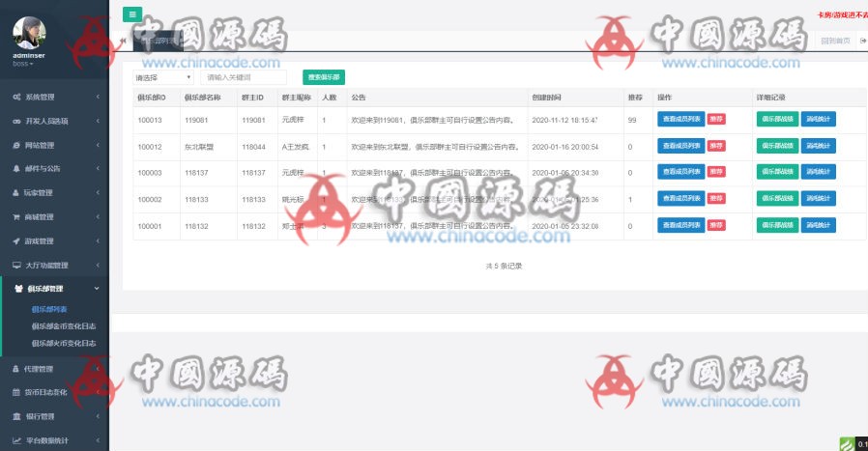This screenshot has width=868, height=451.
Task: Click red 推荐 button for club 100001
Action: pyautogui.click(x=716, y=225)
